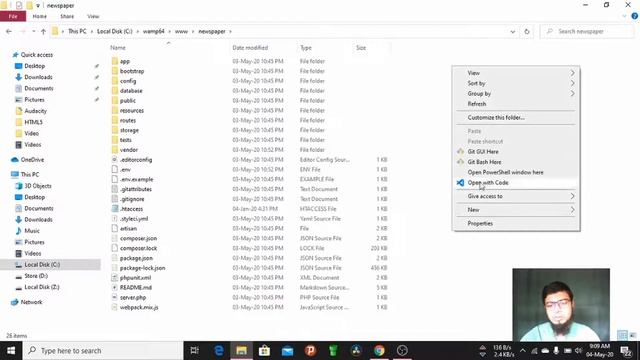Viewport: 640px width, 360px height.
Task: Expand the Give access to submenu
Action: coord(516,196)
